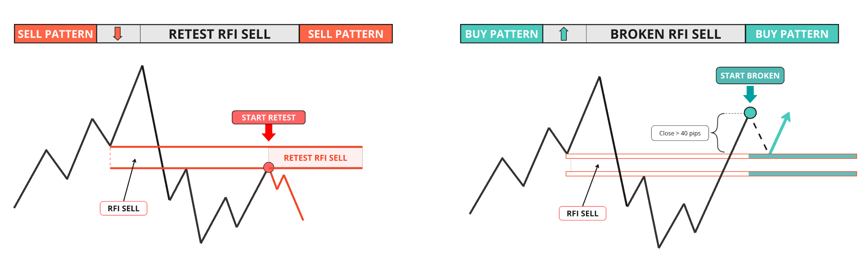This screenshot has width=868, height=266.
Task: Click the teal broken circle marker
Action: (x=750, y=113)
